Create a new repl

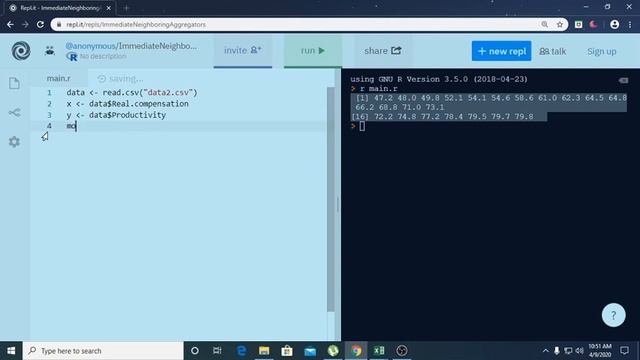502,51
